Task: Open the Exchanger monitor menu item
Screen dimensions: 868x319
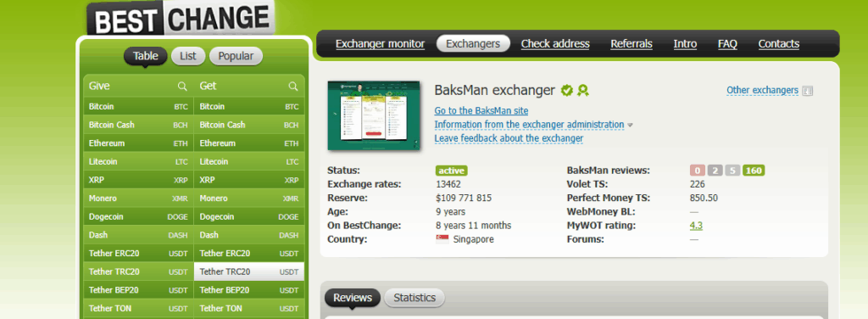Action: tap(380, 44)
